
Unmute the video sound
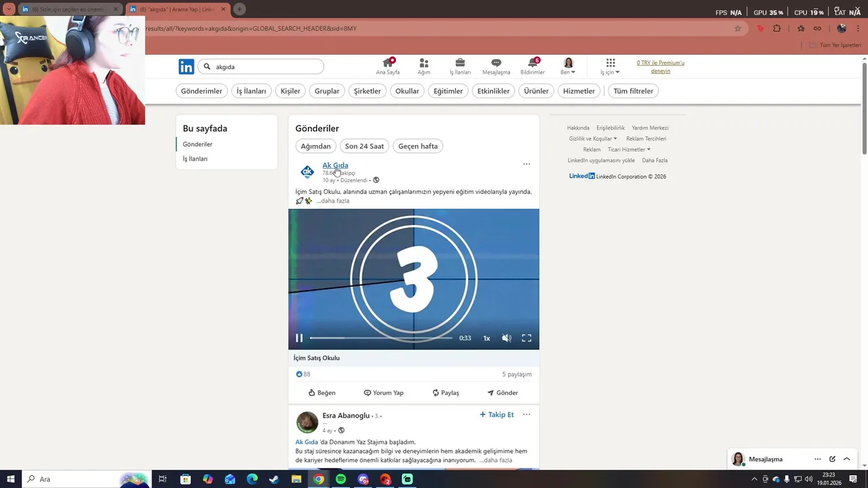(x=507, y=338)
